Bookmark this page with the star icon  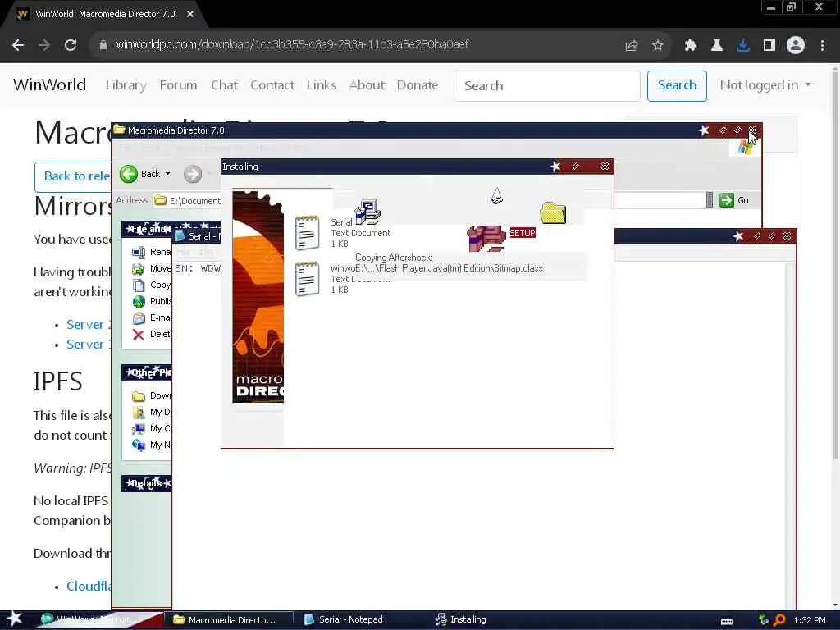[x=658, y=46]
